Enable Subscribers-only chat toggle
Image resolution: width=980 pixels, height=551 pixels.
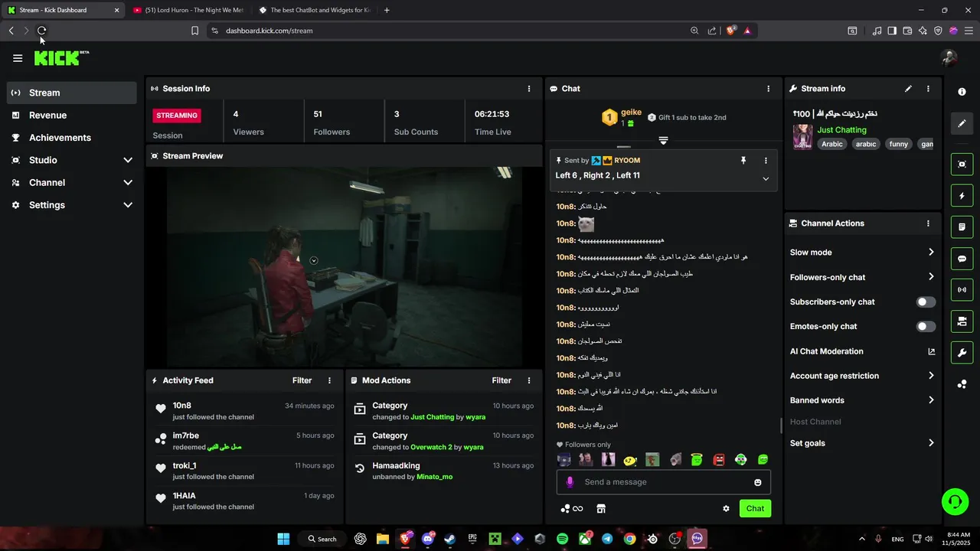coord(926,302)
